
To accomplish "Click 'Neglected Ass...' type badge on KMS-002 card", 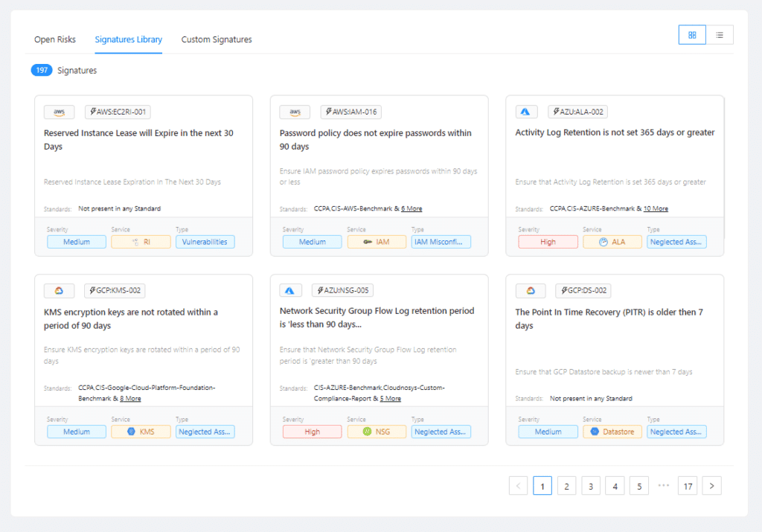I will [x=205, y=432].
